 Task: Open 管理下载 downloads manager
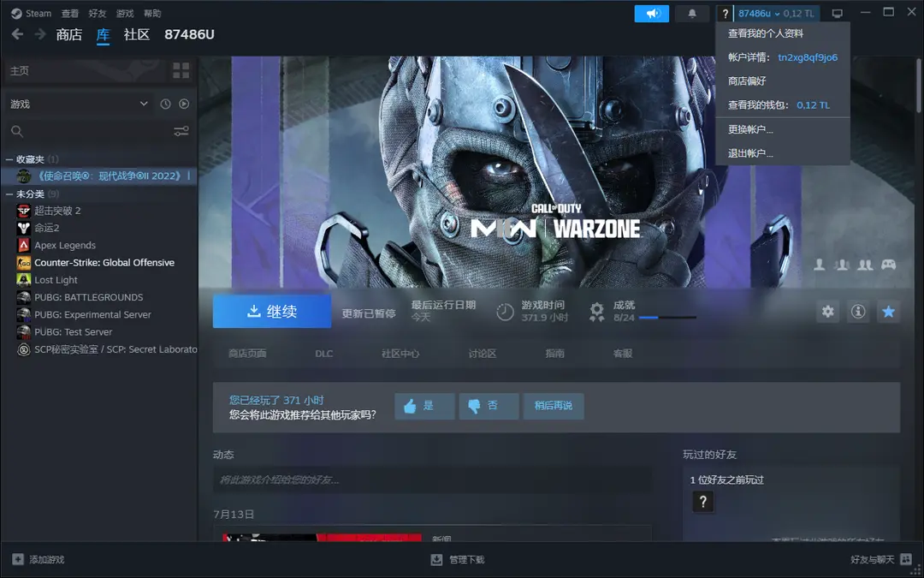pos(458,559)
